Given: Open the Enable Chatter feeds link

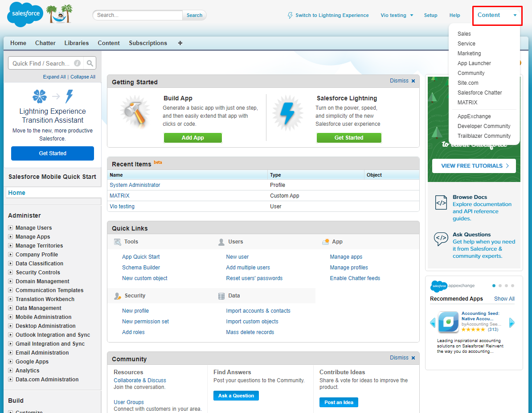Looking at the screenshot, I should 355,278.
